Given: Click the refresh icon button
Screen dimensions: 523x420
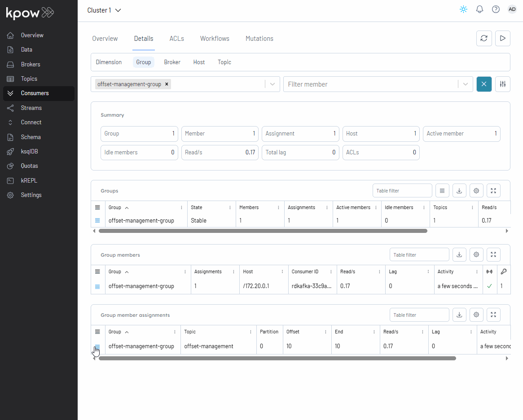Looking at the screenshot, I should 484,39.
